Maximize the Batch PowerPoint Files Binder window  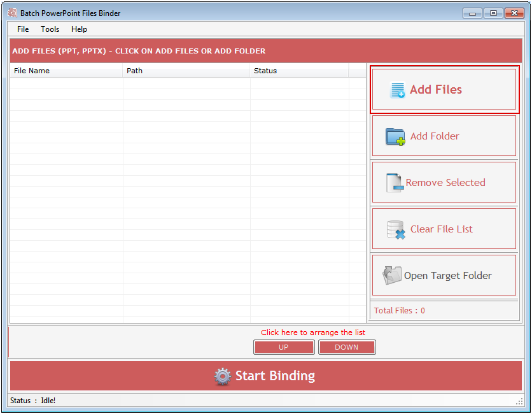pyautogui.click(x=493, y=13)
